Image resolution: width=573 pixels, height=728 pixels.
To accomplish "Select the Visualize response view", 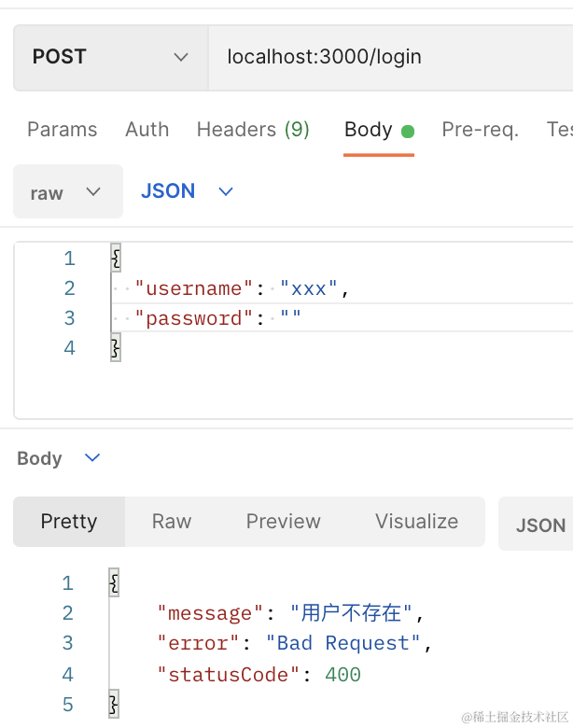I will coord(416,522).
